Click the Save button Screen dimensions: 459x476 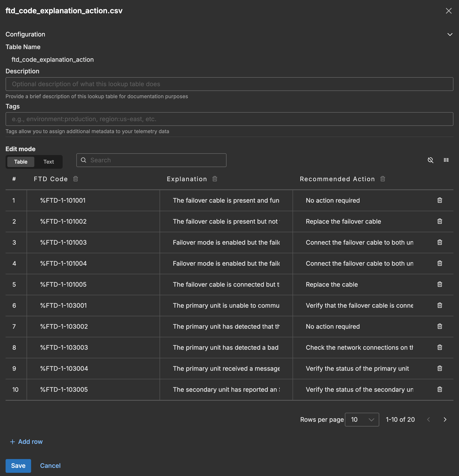tap(18, 465)
